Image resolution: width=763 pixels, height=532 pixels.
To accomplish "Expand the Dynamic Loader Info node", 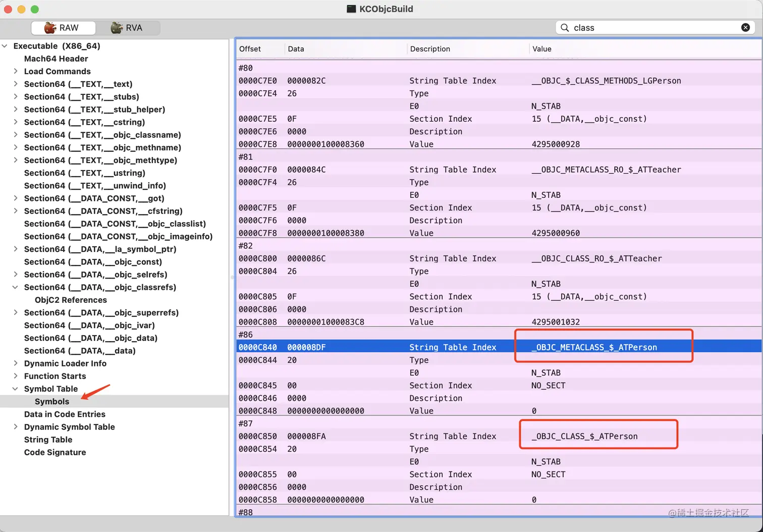I will 15,363.
